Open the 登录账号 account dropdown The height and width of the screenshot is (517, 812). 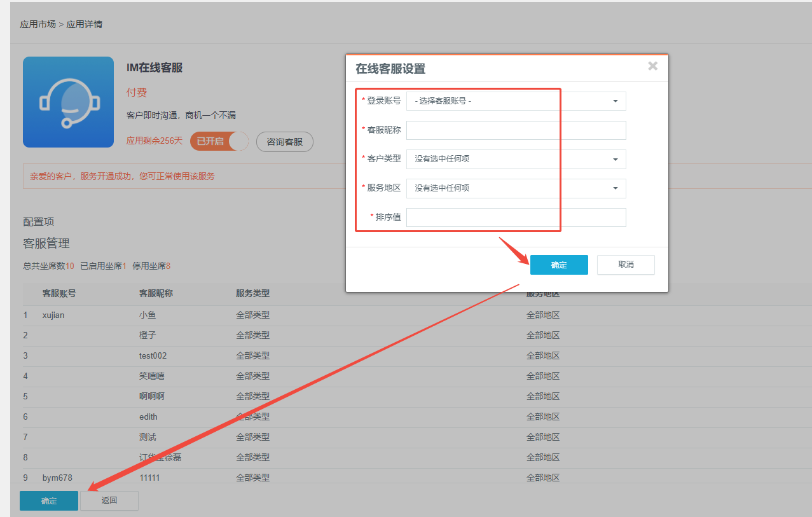tap(516, 101)
